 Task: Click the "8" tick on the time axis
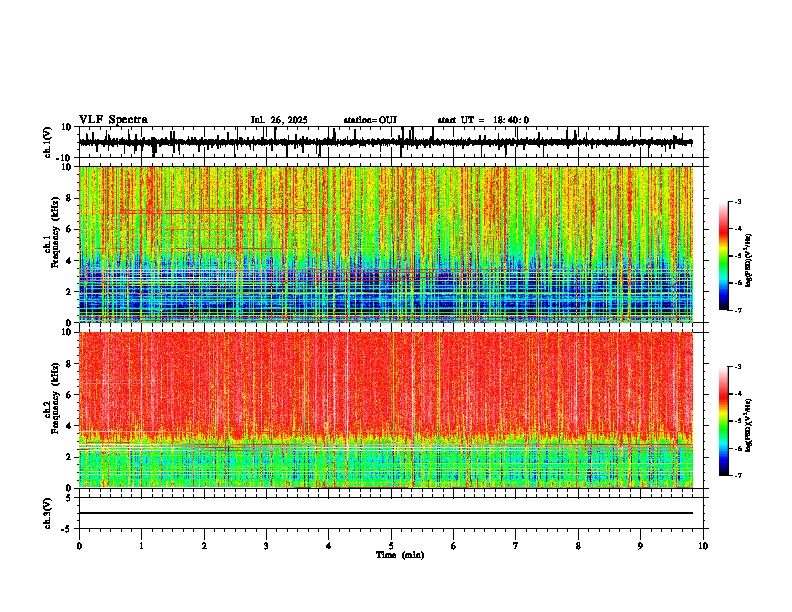click(578, 546)
